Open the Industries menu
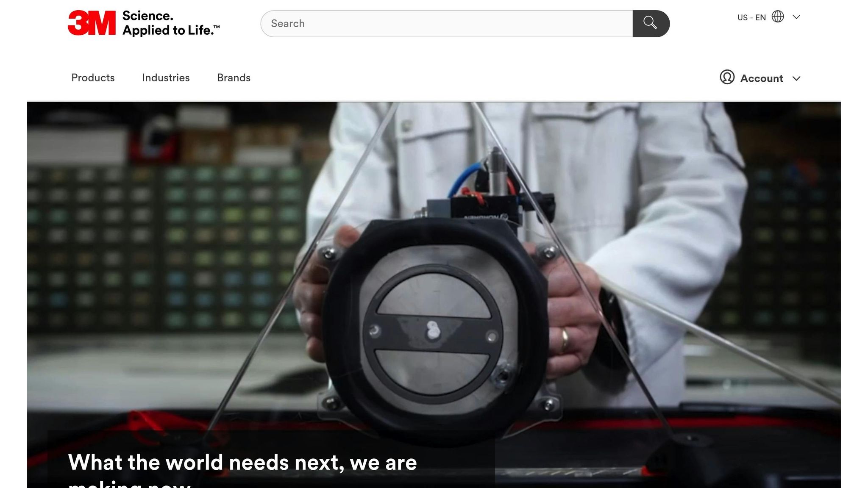Screen dimensions: 868x488 (166, 78)
